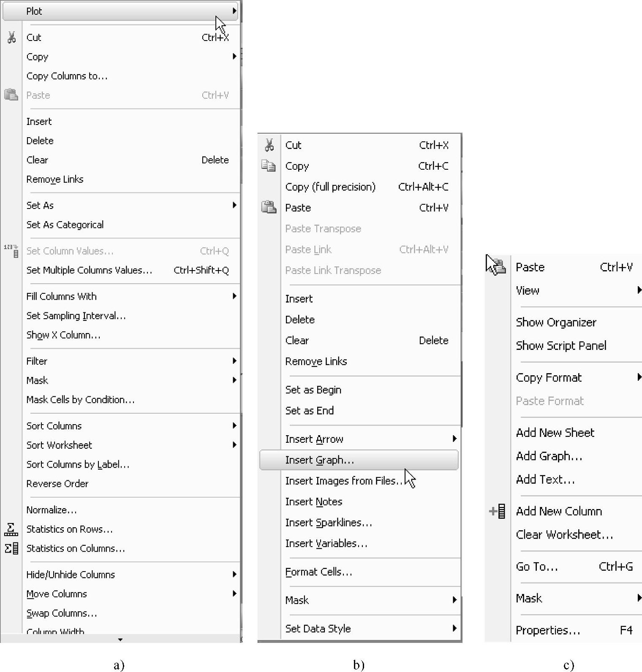The height and width of the screenshot is (672, 642).
Task: Choose Add Graph… in menu c
Action: point(549,456)
